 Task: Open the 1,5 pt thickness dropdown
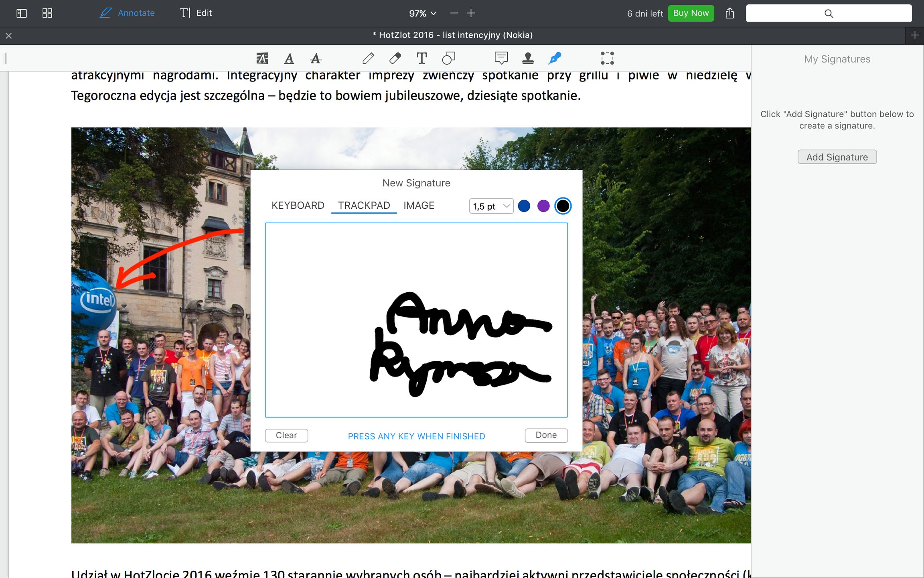click(491, 206)
